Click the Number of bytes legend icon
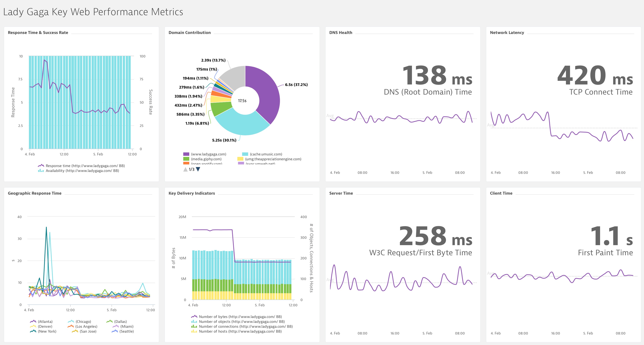 point(194,317)
